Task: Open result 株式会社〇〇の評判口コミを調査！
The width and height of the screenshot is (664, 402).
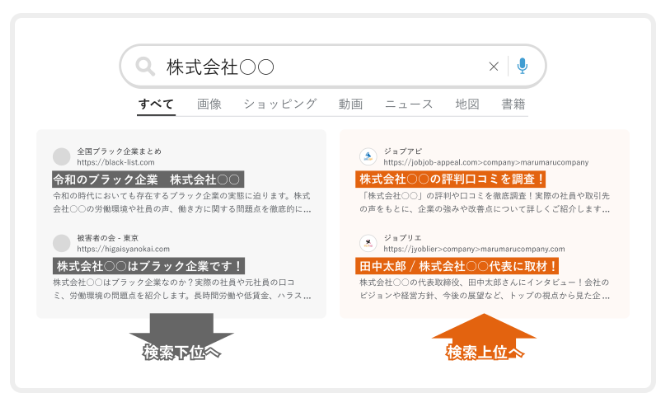Action: coord(451,179)
